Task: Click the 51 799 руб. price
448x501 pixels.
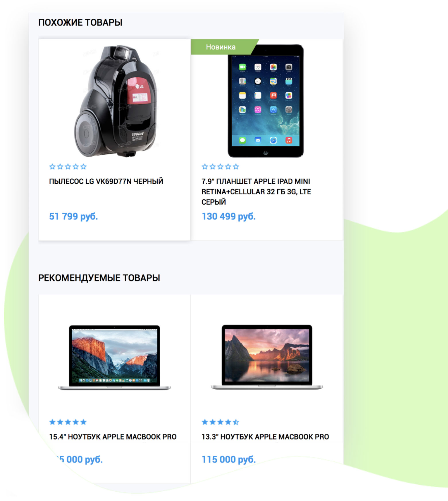Action: coord(73,216)
